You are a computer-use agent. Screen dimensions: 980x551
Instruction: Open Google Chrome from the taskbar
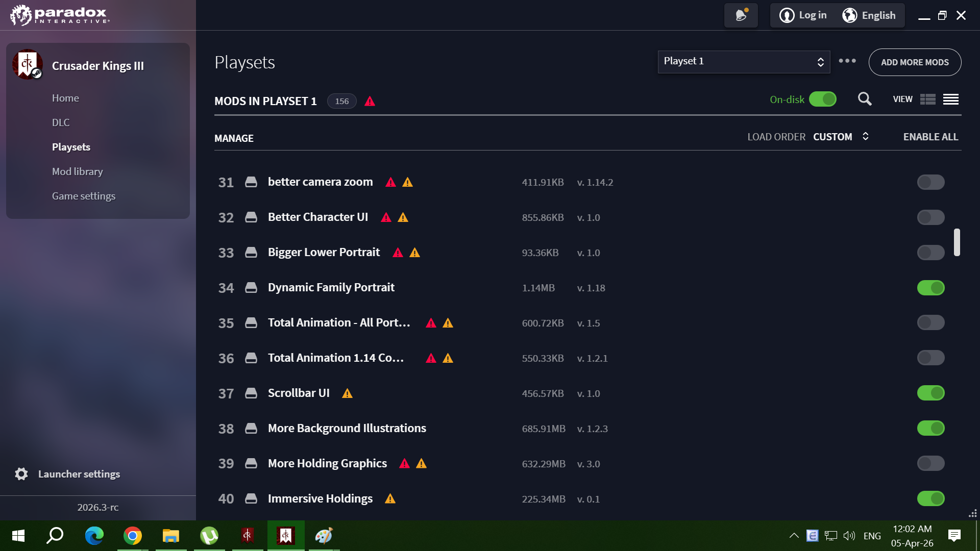(133, 536)
